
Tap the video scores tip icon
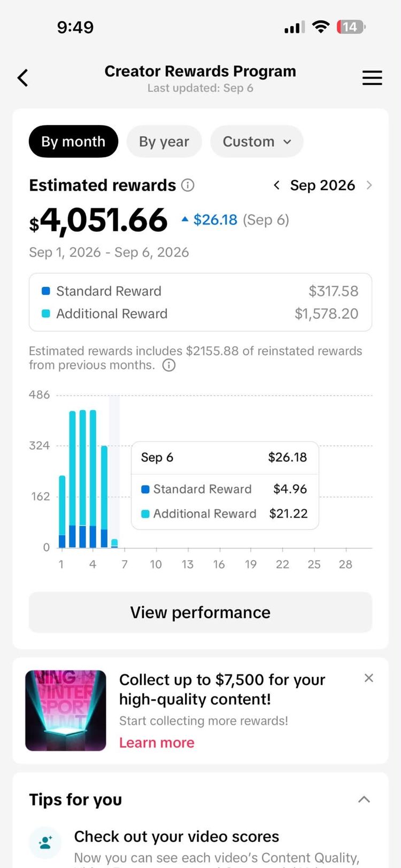[45, 842]
